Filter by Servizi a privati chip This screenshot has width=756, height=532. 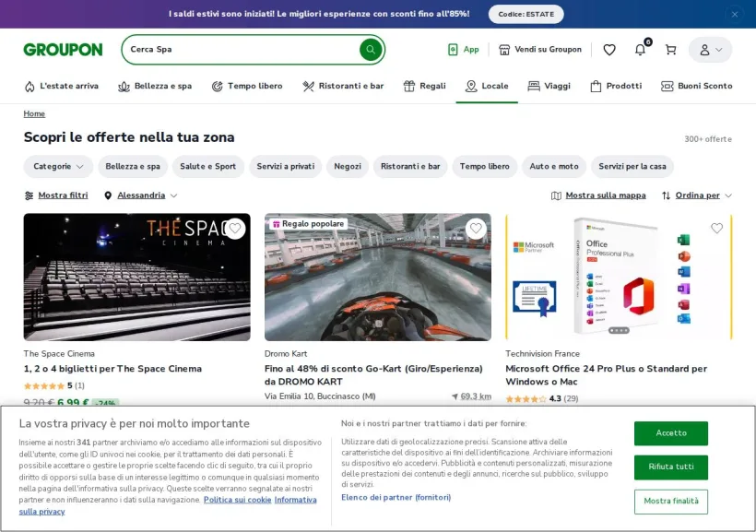pyautogui.click(x=286, y=166)
